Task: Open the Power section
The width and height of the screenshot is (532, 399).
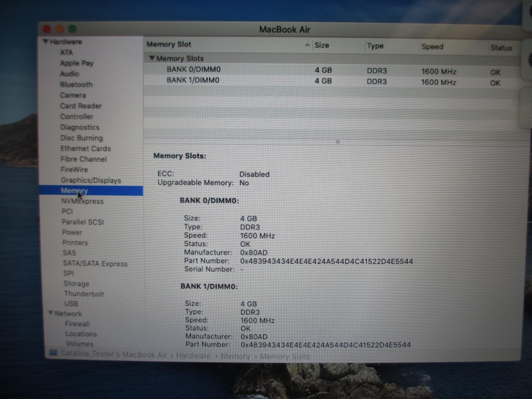Action: [x=72, y=232]
